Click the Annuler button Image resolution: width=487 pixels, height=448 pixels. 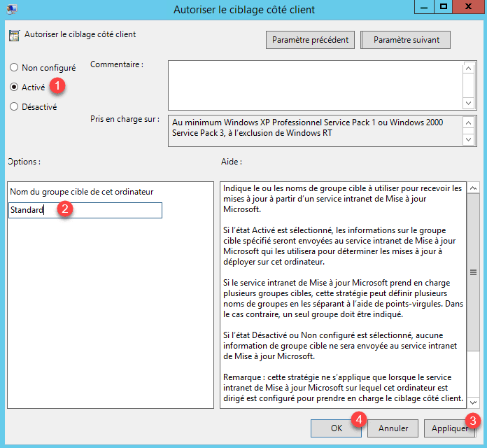click(x=393, y=428)
